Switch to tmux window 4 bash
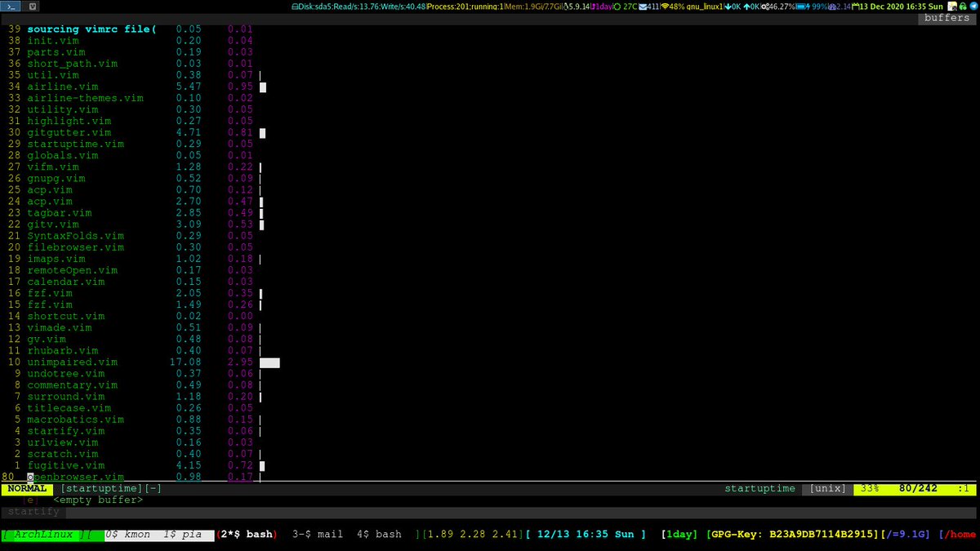The image size is (980, 551). pyautogui.click(x=379, y=535)
